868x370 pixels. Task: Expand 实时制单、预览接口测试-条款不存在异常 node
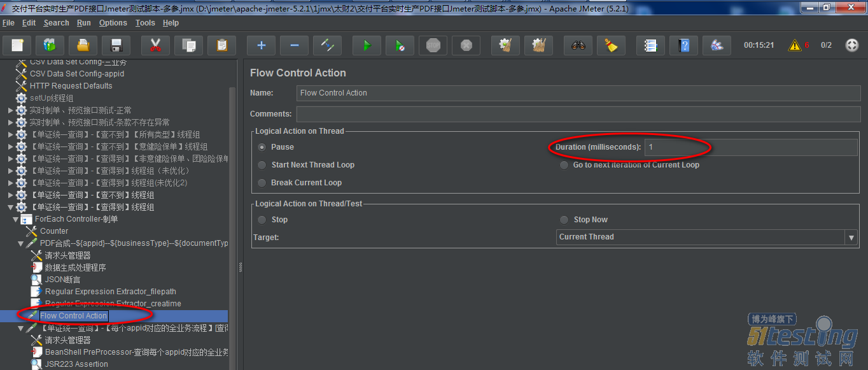tap(10, 122)
